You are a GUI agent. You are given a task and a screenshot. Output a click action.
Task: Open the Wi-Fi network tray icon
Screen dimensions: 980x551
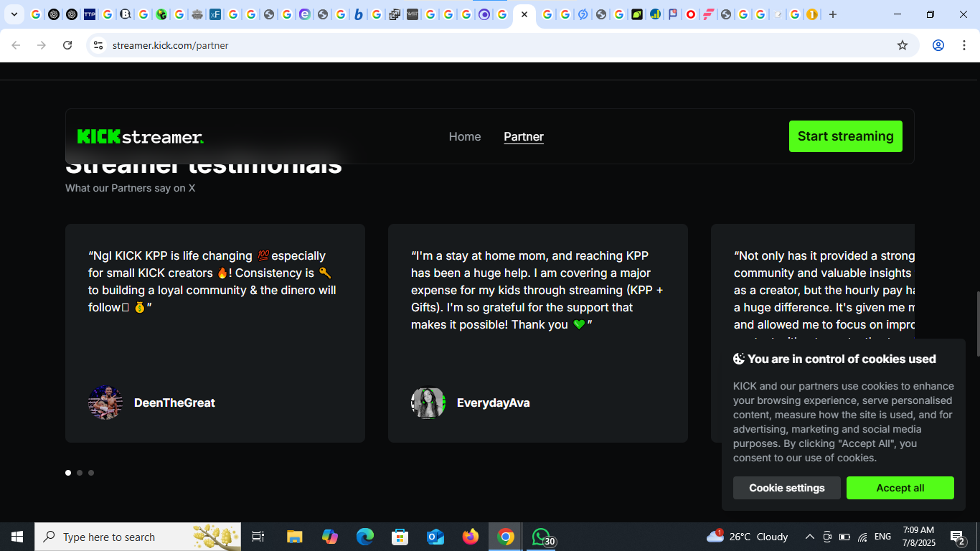coord(862,537)
